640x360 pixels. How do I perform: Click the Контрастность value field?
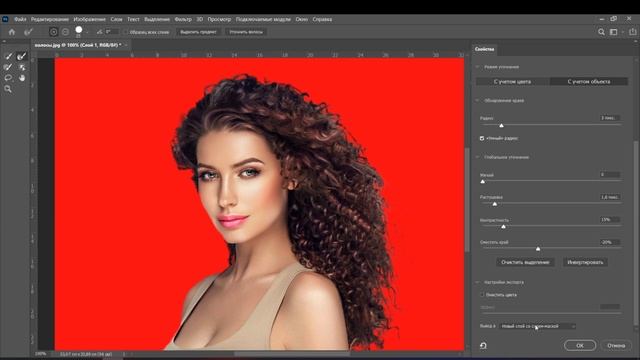click(610, 220)
